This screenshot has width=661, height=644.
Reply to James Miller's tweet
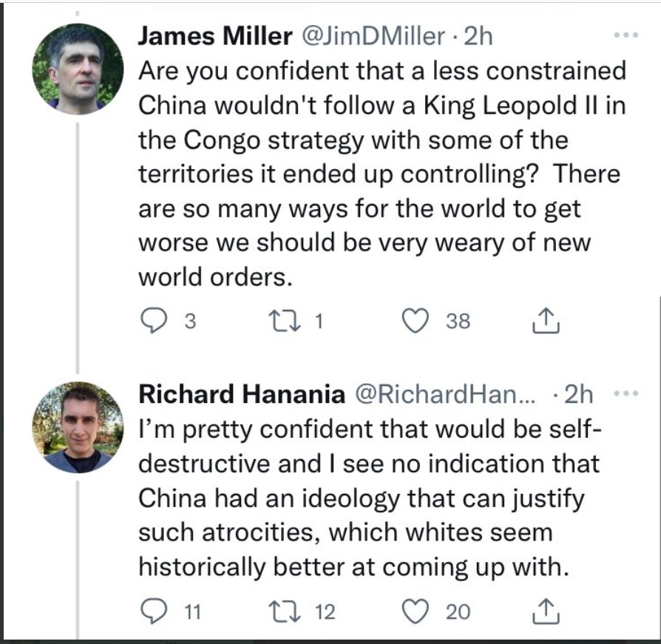coord(154,321)
